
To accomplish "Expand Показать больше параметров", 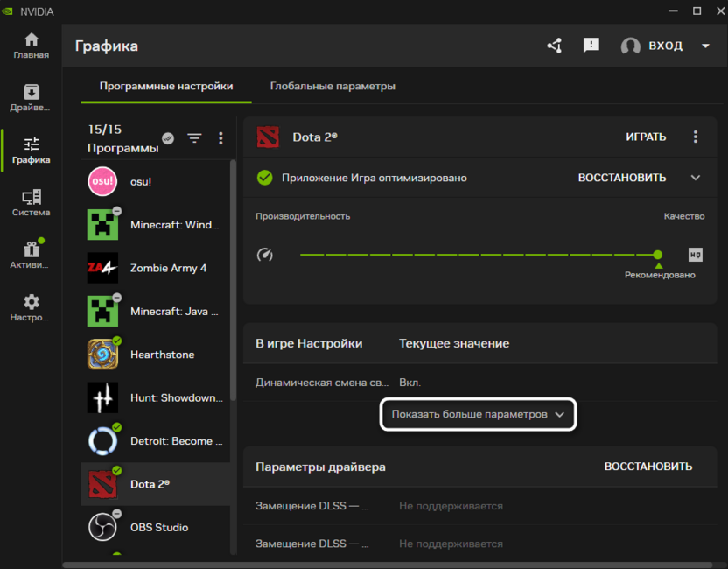I will (478, 414).
